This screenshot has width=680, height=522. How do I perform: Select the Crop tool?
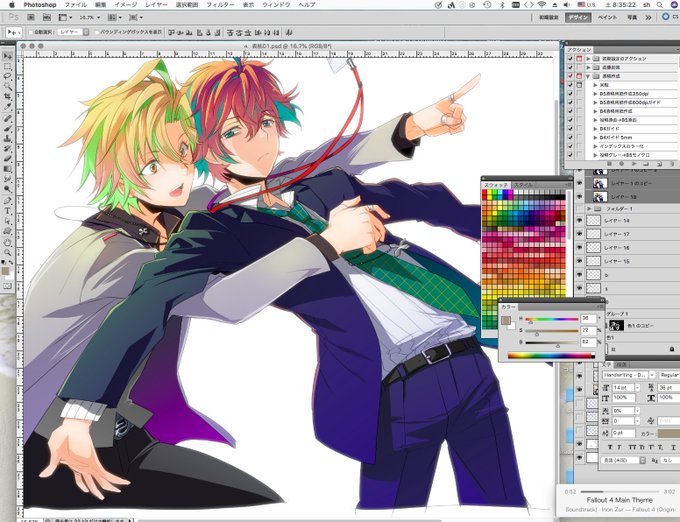8,96
